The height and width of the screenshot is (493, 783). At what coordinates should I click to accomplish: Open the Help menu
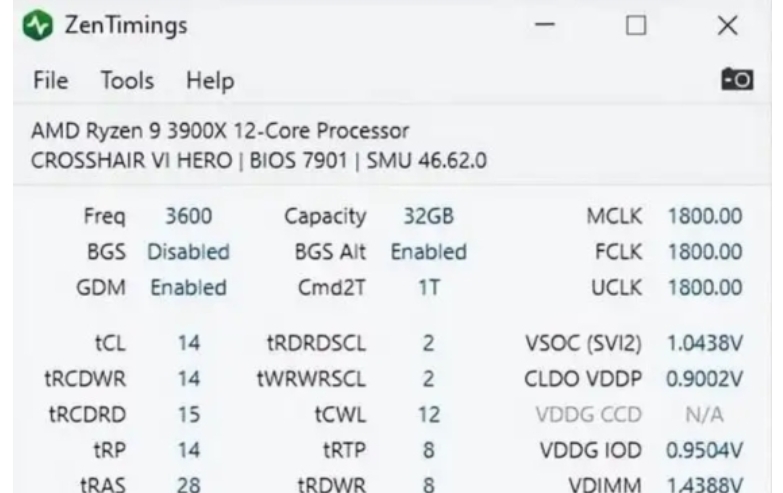click(209, 80)
